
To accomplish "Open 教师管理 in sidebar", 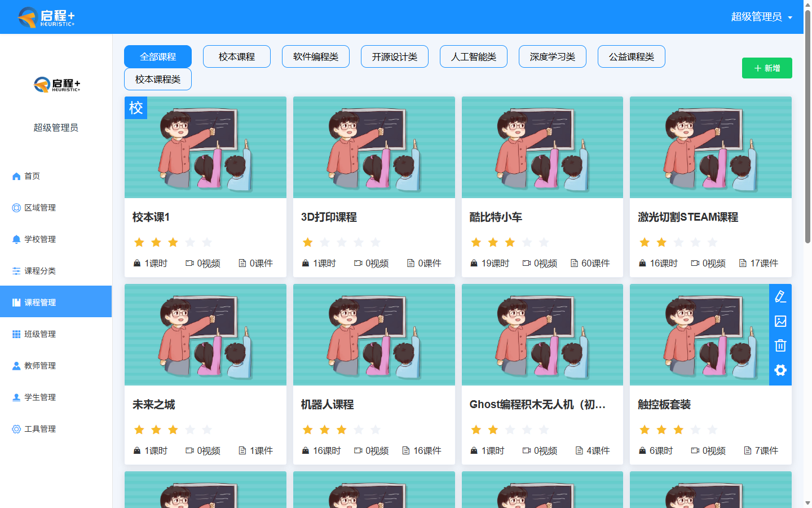I will tap(56, 366).
